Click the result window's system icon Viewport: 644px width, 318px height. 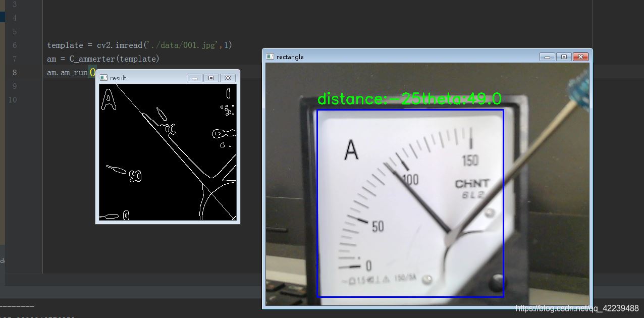103,78
